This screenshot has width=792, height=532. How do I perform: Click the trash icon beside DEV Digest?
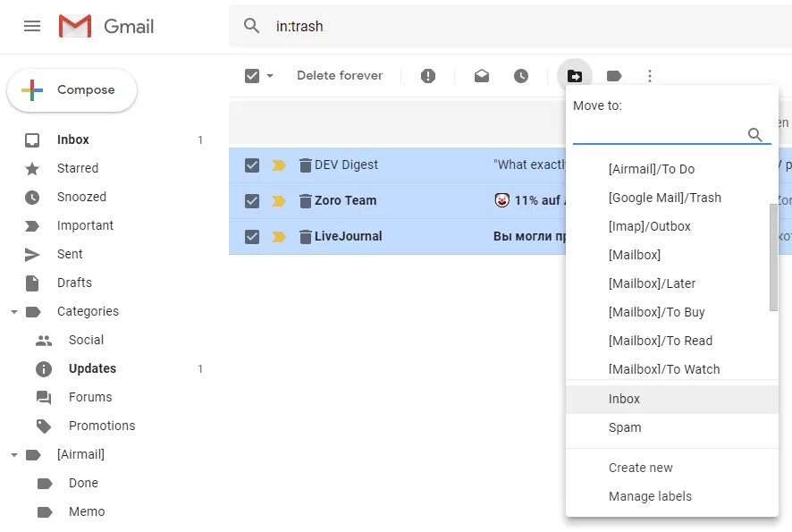305,165
